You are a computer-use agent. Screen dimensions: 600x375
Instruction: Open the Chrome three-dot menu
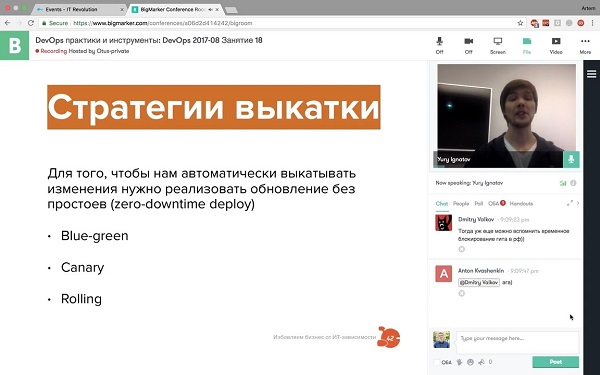tap(592, 23)
